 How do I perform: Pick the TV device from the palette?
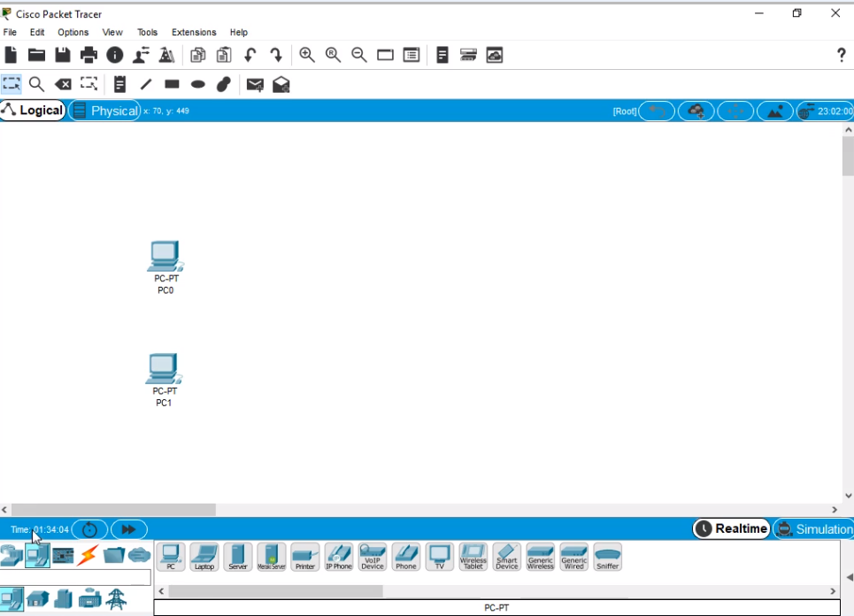pos(440,558)
